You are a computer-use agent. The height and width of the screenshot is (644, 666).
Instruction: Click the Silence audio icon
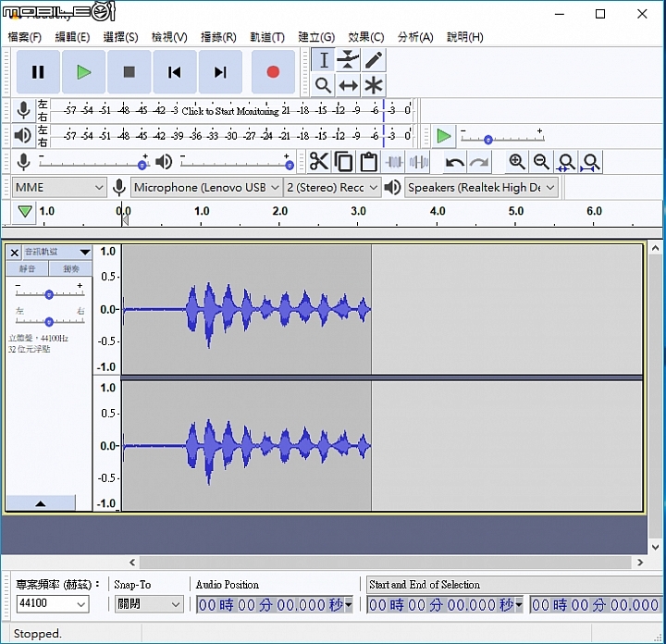tap(418, 162)
